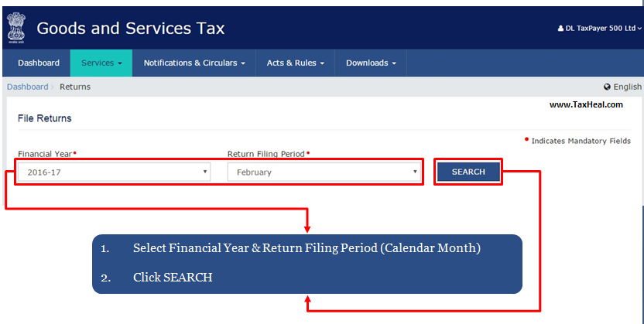
Task: Click the Indicates Mandatory Fields note
Action: (581, 142)
